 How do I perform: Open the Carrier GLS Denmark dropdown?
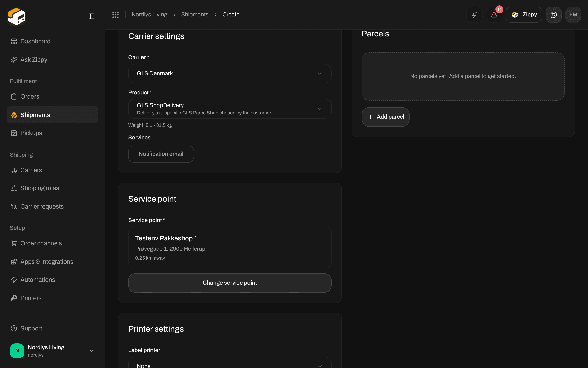(230, 74)
